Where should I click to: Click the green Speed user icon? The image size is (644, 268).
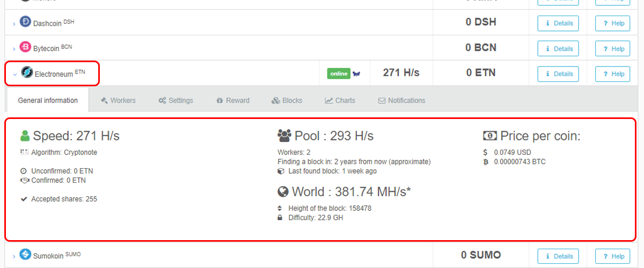click(25, 136)
